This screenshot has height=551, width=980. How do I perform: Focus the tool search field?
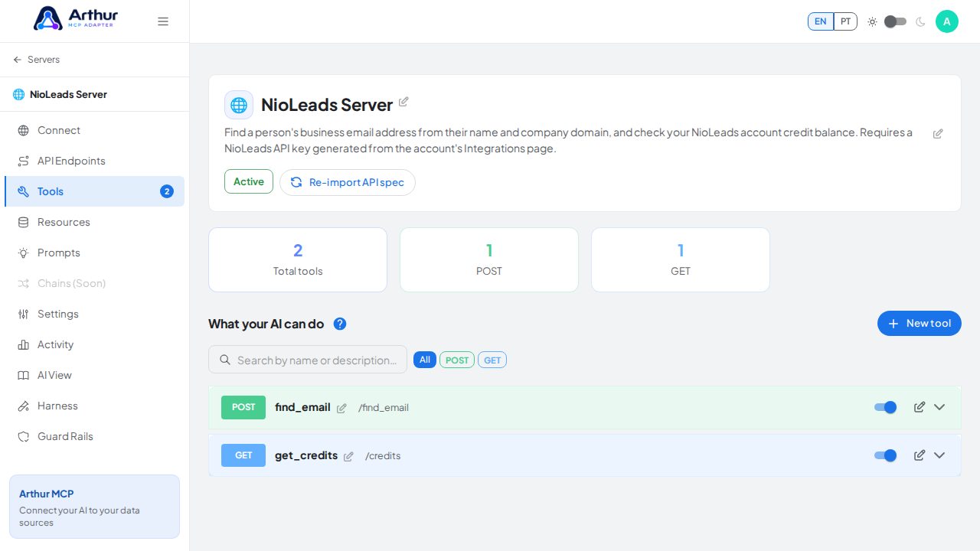(308, 360)
